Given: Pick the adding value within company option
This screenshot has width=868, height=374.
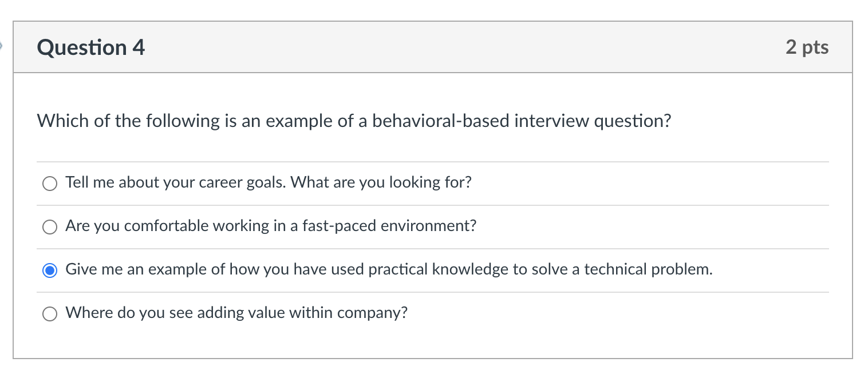Looking at the screenshot, I should point(50,313).
